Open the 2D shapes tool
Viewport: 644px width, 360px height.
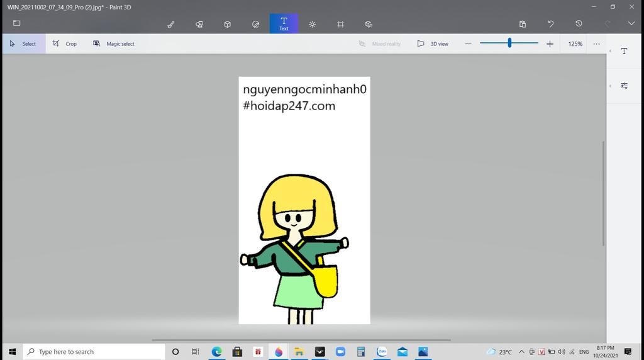click(199, 25)
